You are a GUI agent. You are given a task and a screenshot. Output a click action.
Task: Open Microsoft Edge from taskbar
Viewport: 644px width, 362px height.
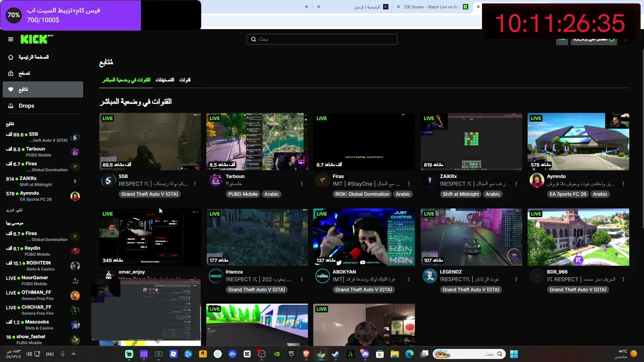click(x=410, y=354)
